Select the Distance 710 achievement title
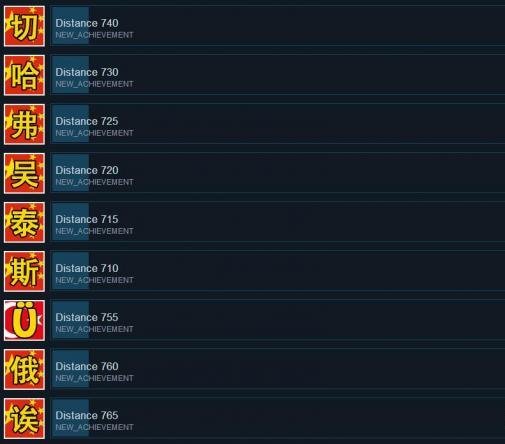 (x=87, y=268)
